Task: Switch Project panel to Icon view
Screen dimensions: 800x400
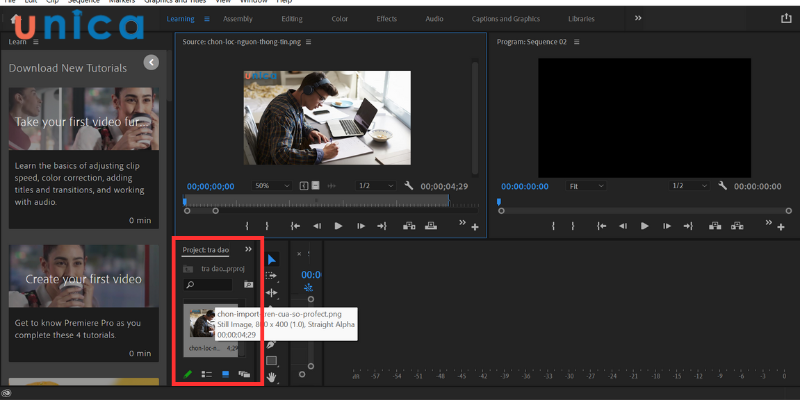Action: click(x=225, y=374)
